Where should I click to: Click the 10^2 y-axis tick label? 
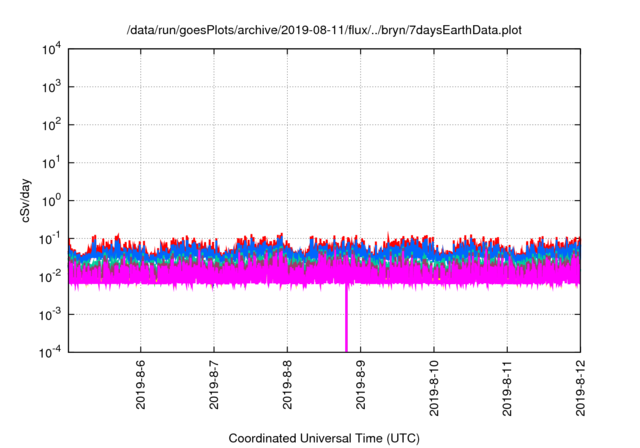tap(52, 125)
